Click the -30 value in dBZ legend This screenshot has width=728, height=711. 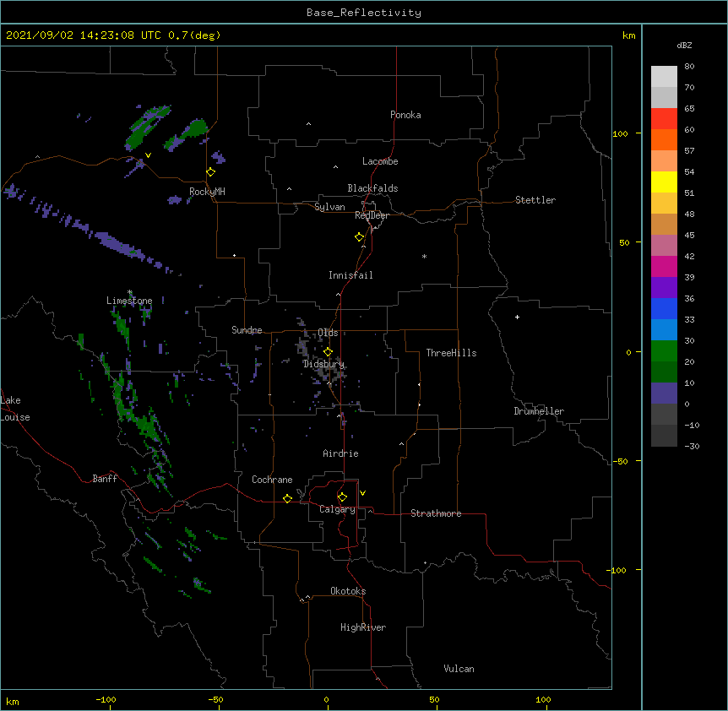(x=692, y=446)
